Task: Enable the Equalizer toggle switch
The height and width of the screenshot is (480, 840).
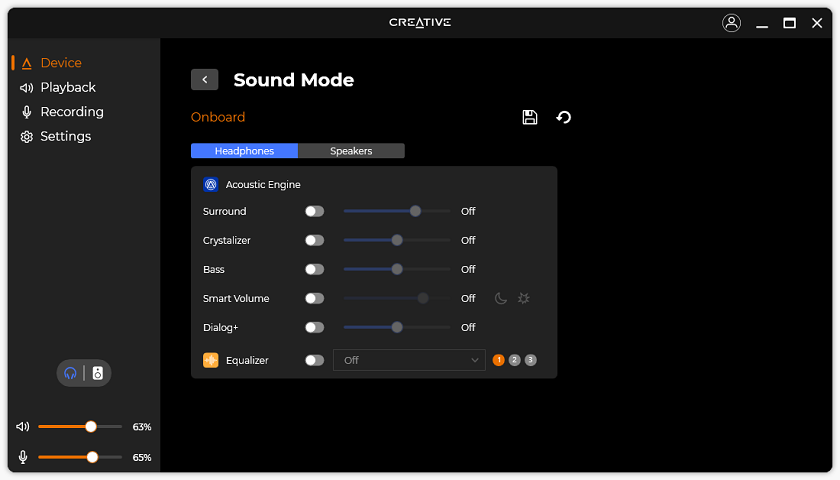Action: tap(314, 360)
